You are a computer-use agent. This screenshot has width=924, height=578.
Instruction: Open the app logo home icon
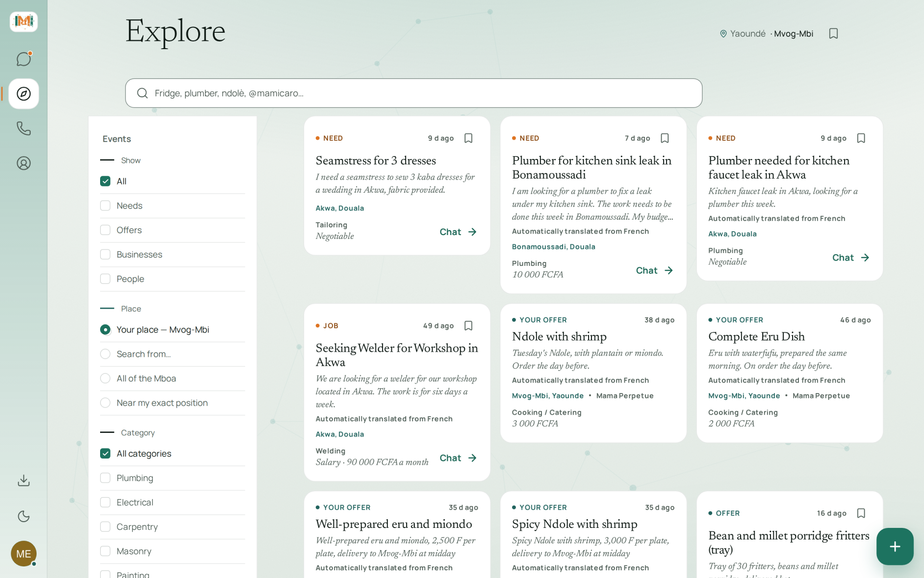(x=24, y=22)
